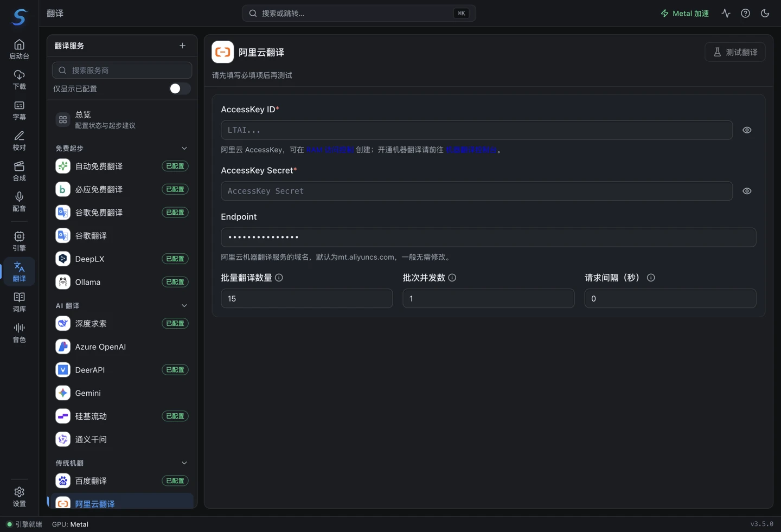Open the activity monitor icon in header
Image resolution: width=781 pixels, height=532 pixels.
tap(726, 13)
